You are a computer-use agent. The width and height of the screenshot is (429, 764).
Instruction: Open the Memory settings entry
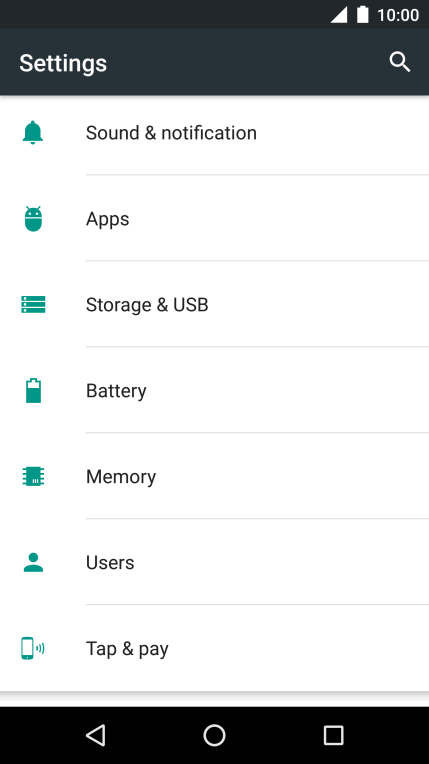pos(214,476)
